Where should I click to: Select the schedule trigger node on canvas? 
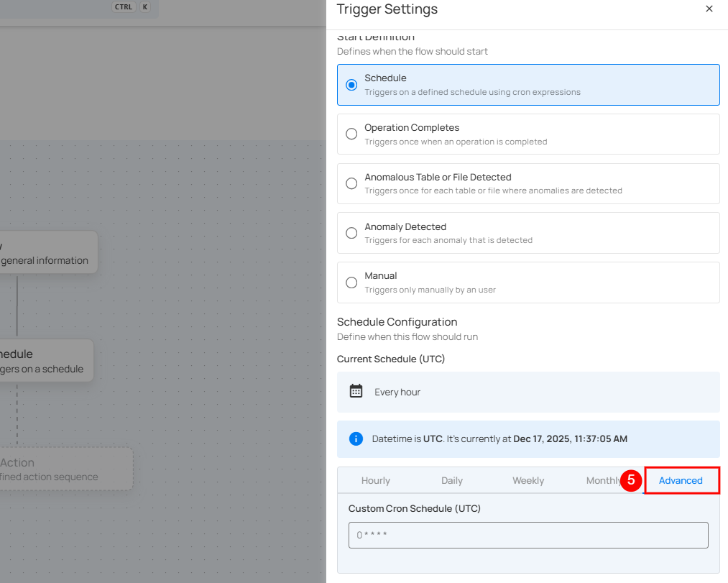[45, 361]
